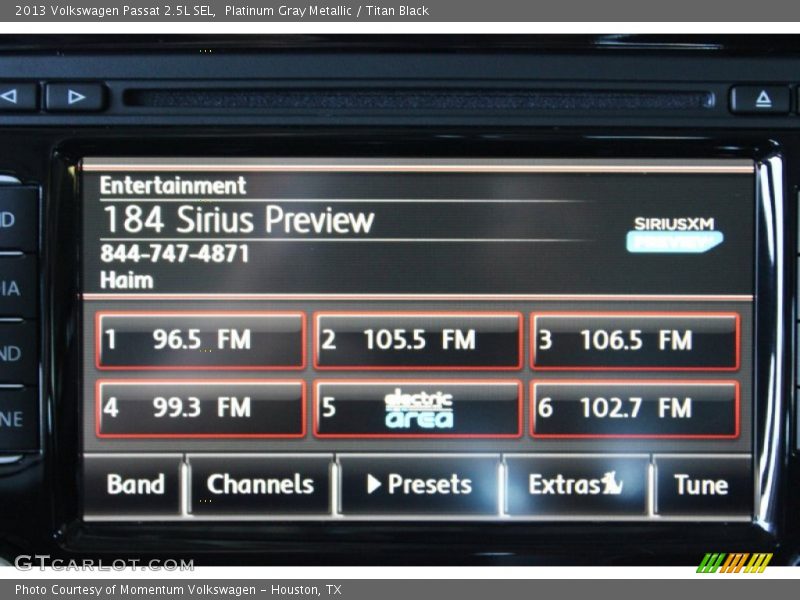
Task: Tap the Tune button
Action: pos(702,485)
